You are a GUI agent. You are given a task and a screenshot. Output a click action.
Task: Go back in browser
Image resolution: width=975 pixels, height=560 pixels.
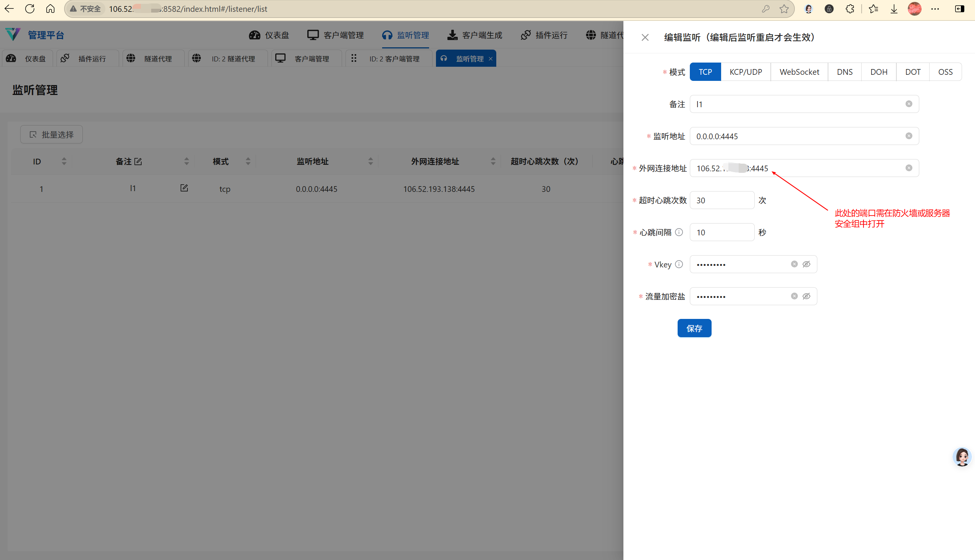[9, 9]
